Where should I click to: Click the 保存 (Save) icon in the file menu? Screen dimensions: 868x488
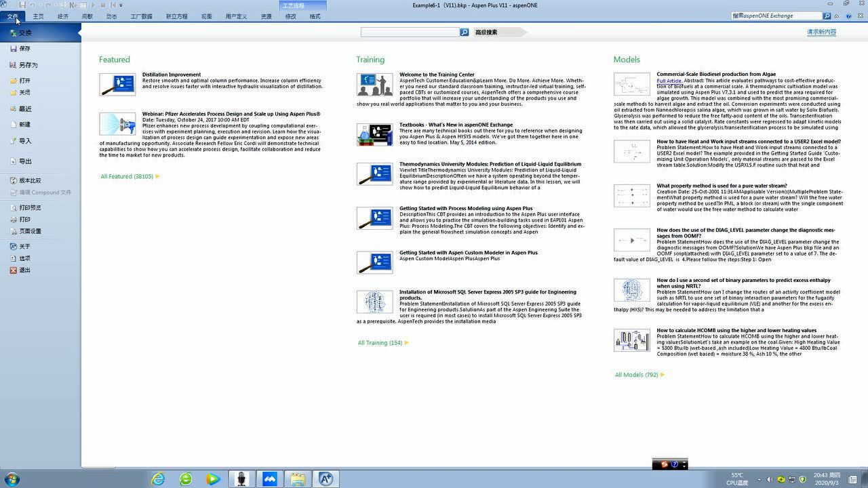coord(14,49)
